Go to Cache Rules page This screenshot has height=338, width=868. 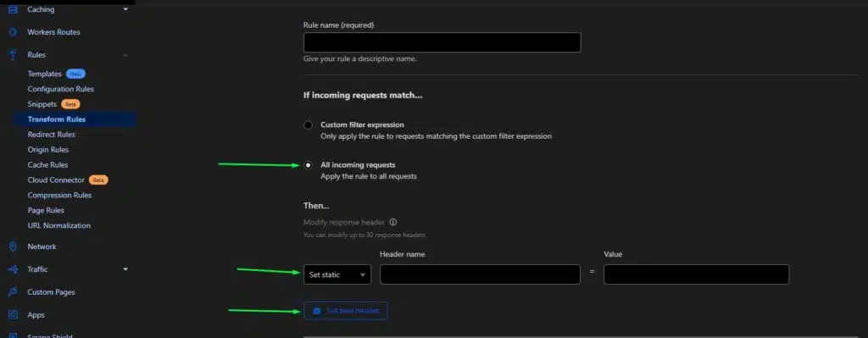point(47,165)
